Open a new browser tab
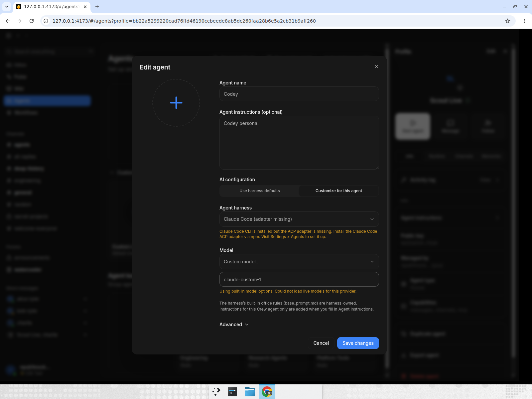 pos(97,7)
